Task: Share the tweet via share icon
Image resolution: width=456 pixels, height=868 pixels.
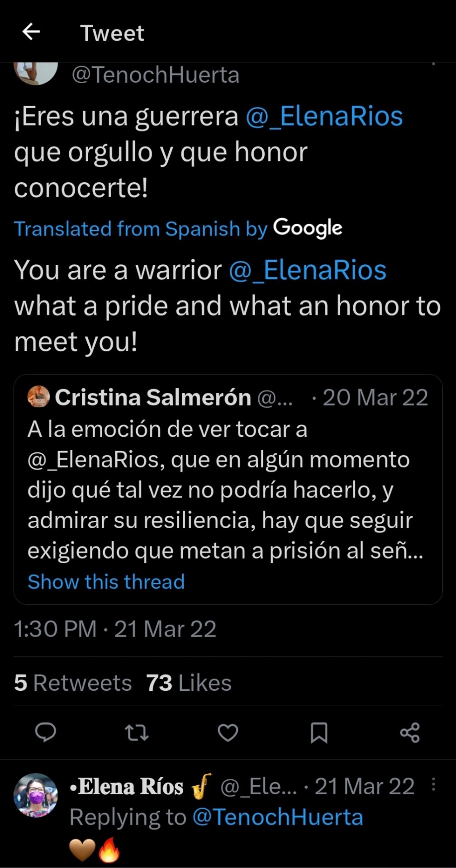Action: tap(410, 732)
